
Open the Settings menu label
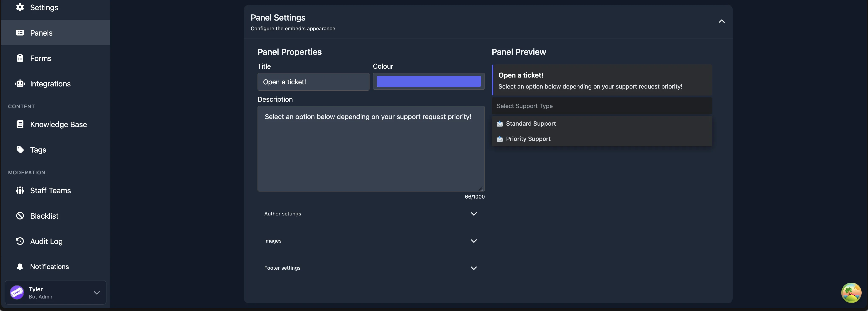[x=44, y=7]
